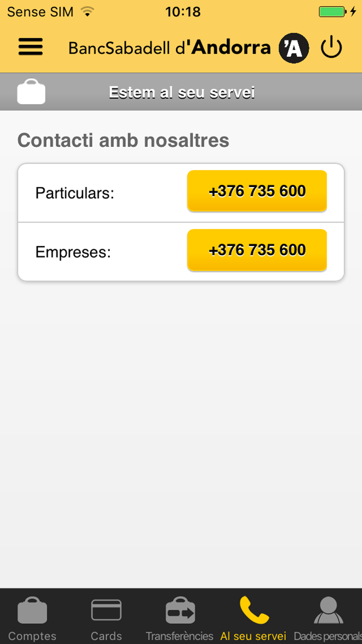
Task: Click the BancSabadell d'Andorra title
Action: (x=169, y=48)
